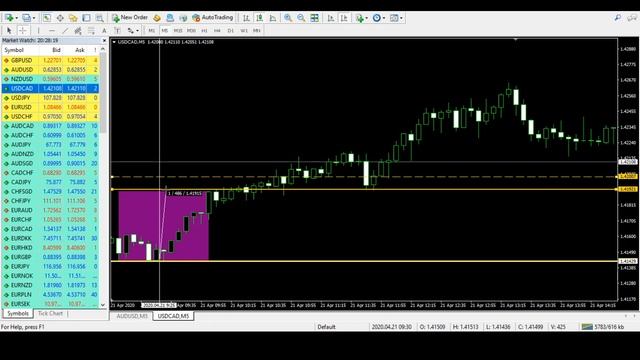
Task: Select the H4 timeframe
Action: click(x=217, y=31)
